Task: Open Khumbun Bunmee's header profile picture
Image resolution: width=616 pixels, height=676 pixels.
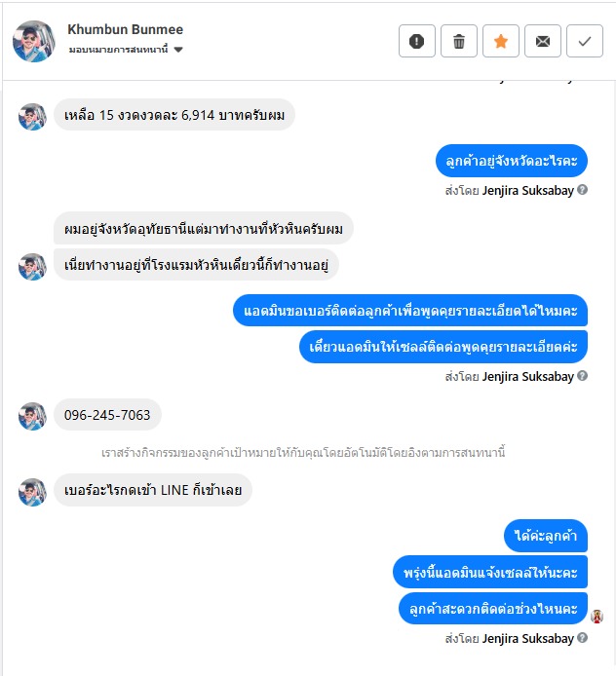Action: click(x=34, y=41)
